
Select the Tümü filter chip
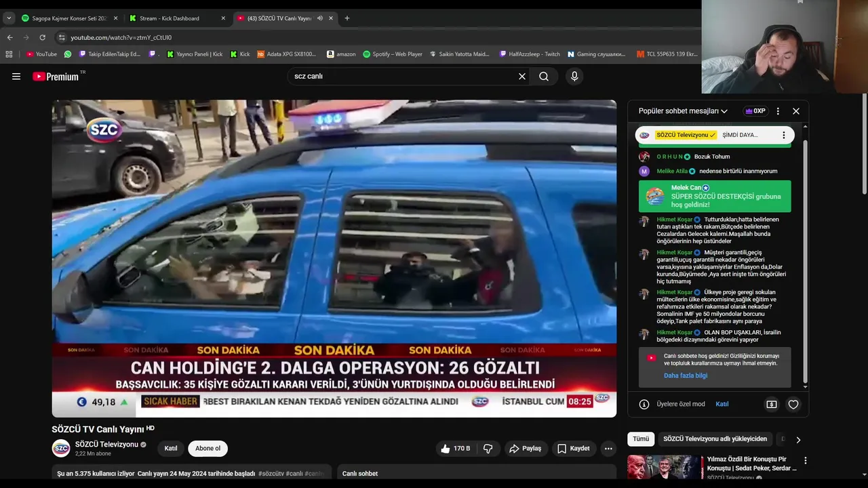point(641,439)
